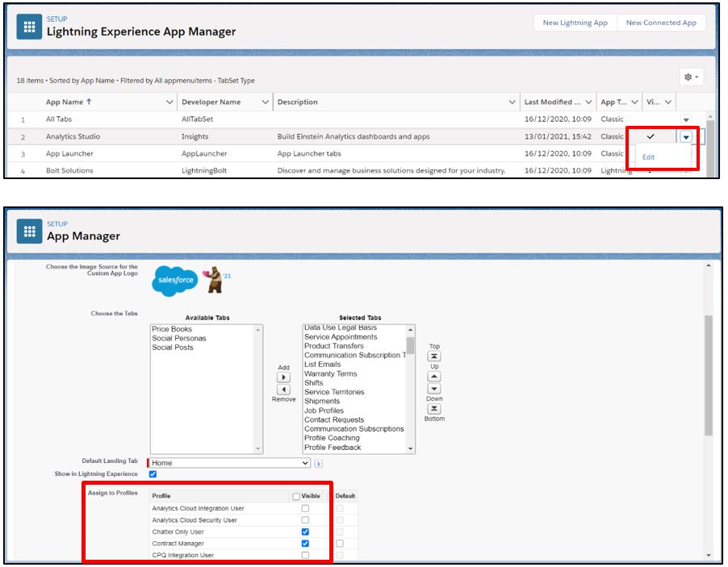Move selected tab Up one position
The height and width of the screenshot is (567, 728).
pyautogui.click(x=433, y=377)
